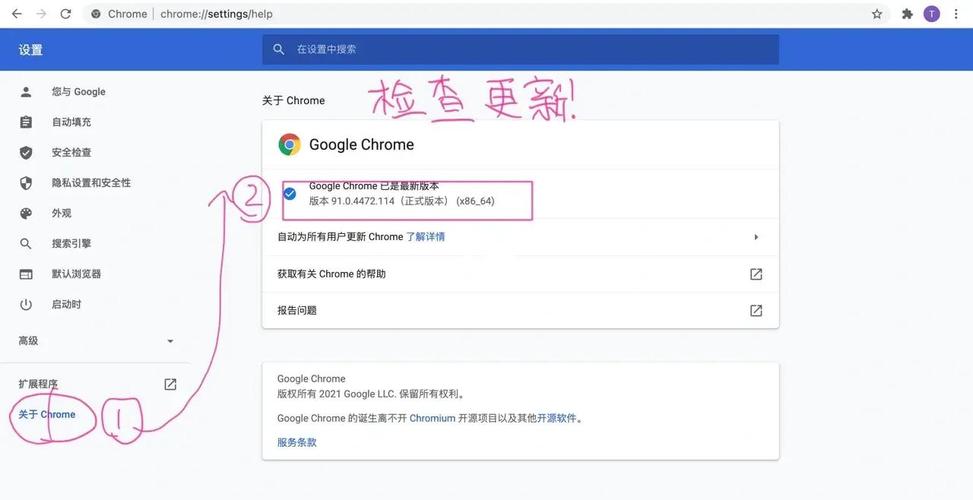Open 自动填充 settings section
973x500 pixels.
click(x=71, y=122)
